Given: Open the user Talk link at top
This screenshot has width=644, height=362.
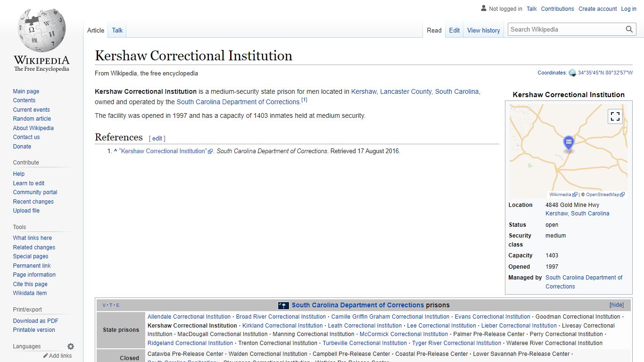Looking at the screenshot, I should tap(531, 9).
